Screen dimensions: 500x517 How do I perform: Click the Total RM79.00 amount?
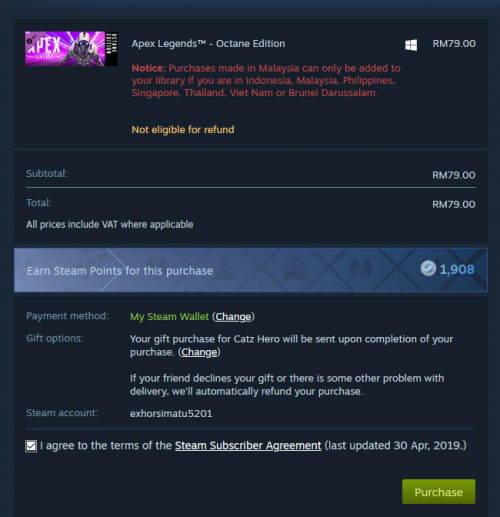(x=454, y=204)
